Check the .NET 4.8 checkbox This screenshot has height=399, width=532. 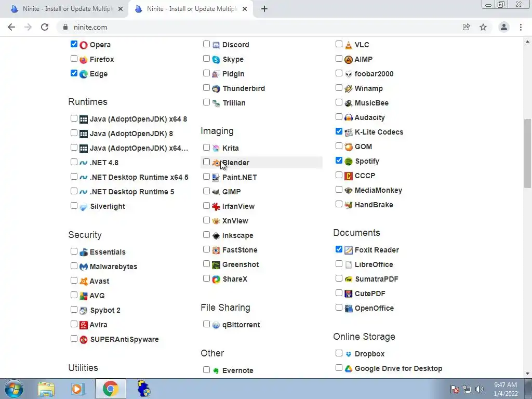[74, 162]
